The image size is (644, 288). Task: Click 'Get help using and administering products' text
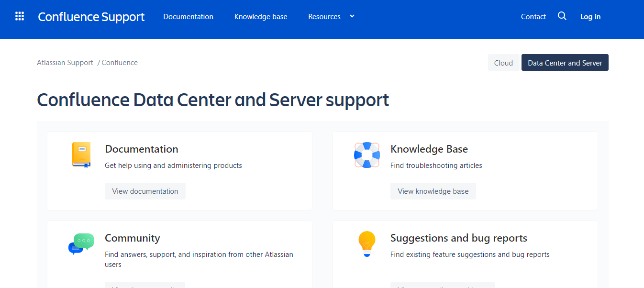pyautogui.click(x=174, y=166)
